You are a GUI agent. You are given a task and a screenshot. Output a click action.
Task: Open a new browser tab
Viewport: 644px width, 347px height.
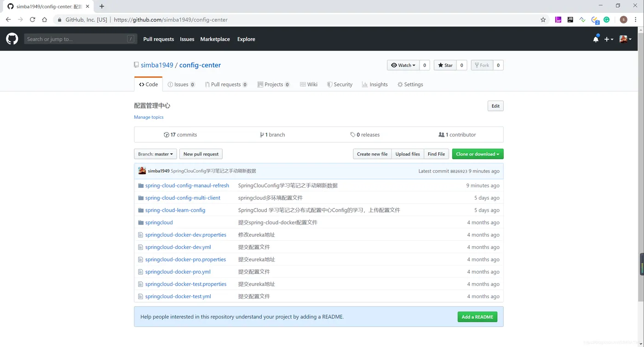pyautogui.click(x=102, y=6)
